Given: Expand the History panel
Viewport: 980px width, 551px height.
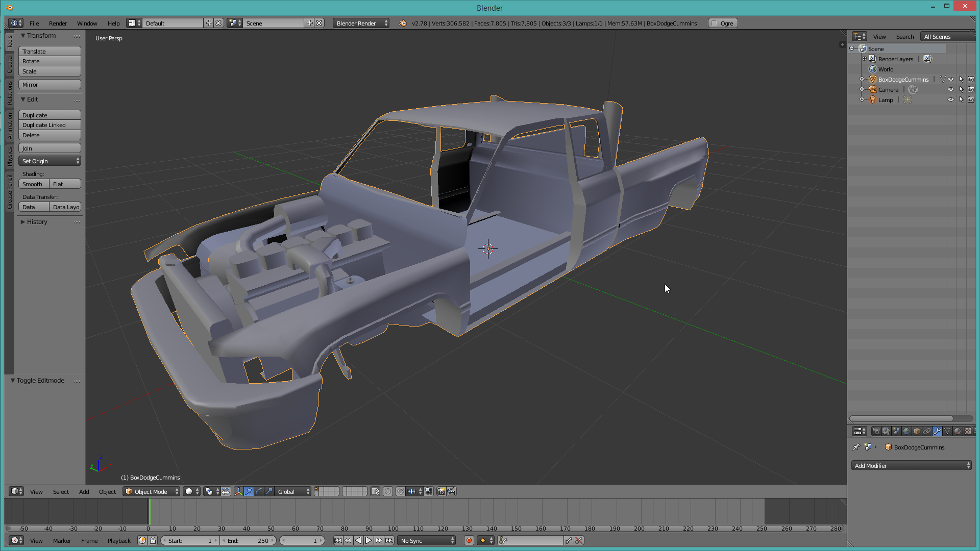Looking at the screenshot, I should point(37,222).
